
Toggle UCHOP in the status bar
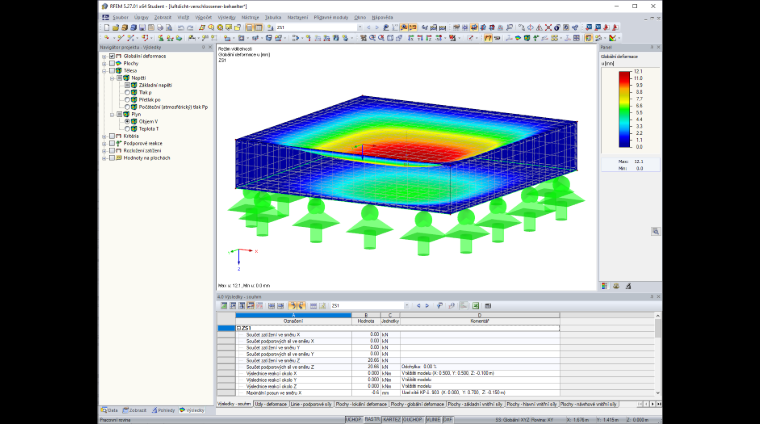coord(353,420)
